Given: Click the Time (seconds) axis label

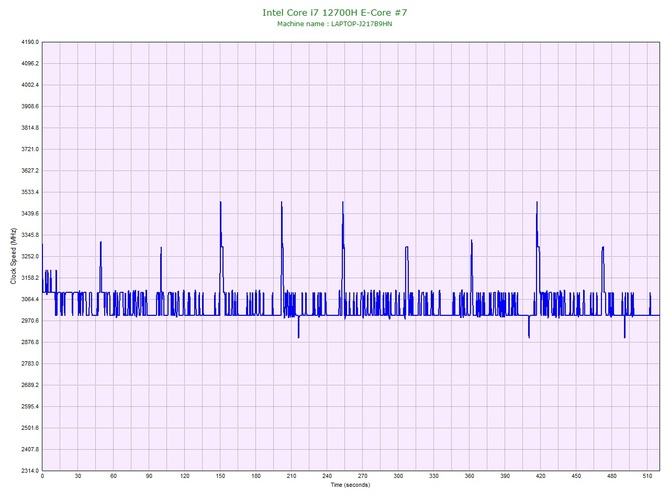Looking at the screenshot, I should coord(350,485).
